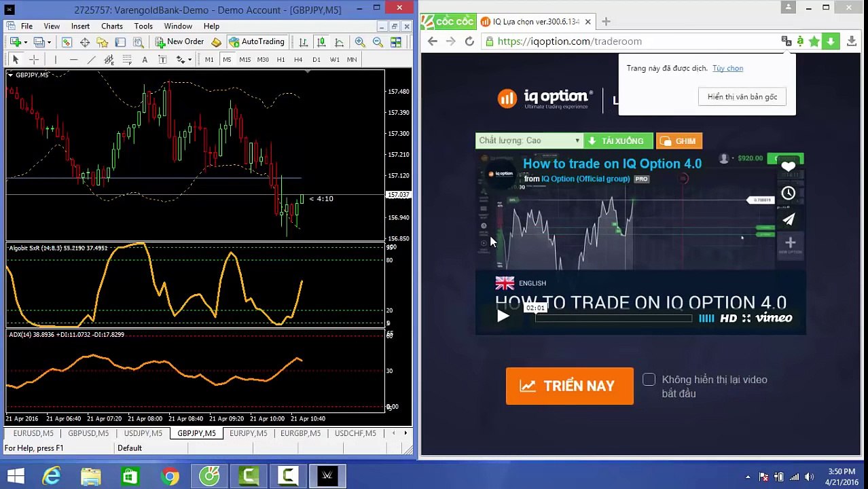
Task: Open the Charts menu
Action: [112, 26]
